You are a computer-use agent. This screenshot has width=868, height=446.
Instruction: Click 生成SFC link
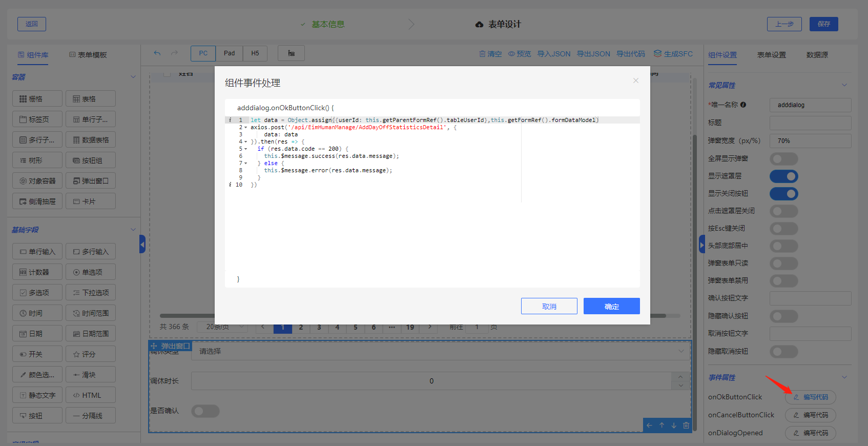(x=673, y=54)
